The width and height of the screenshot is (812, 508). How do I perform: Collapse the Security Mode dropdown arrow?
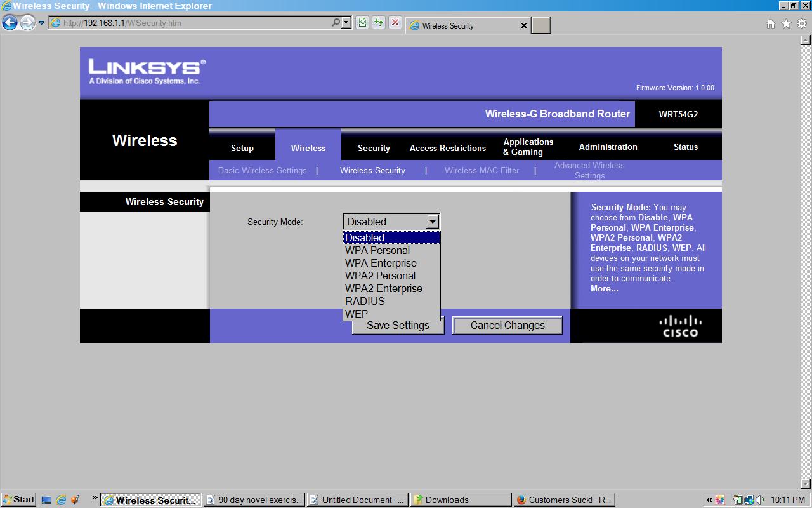click(x=433, y=222)
